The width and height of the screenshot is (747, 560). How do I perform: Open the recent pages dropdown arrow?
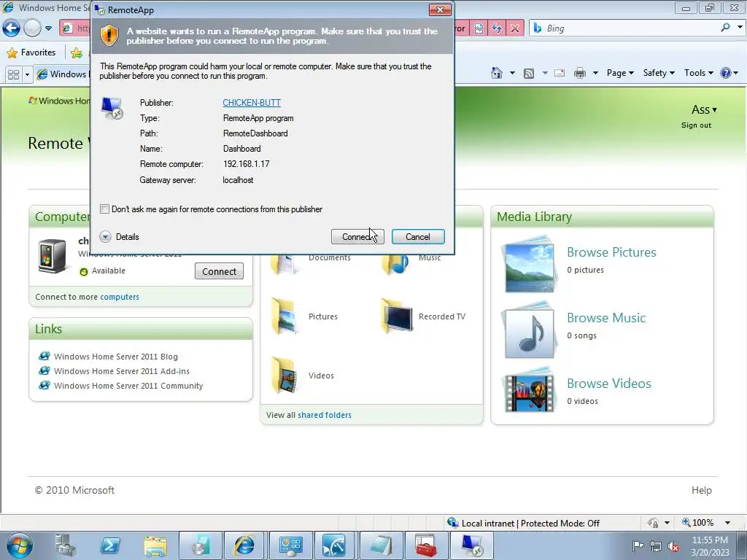point(49,28)
